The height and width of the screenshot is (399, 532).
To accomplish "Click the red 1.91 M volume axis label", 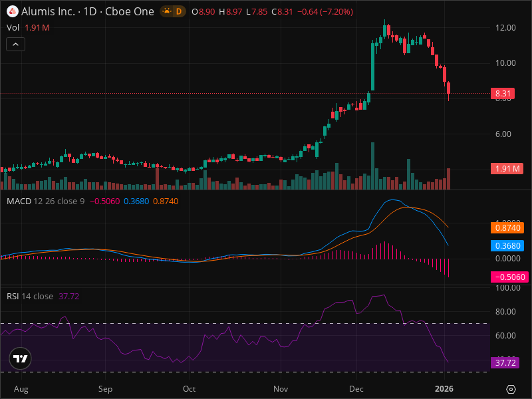I will [507, 169].
